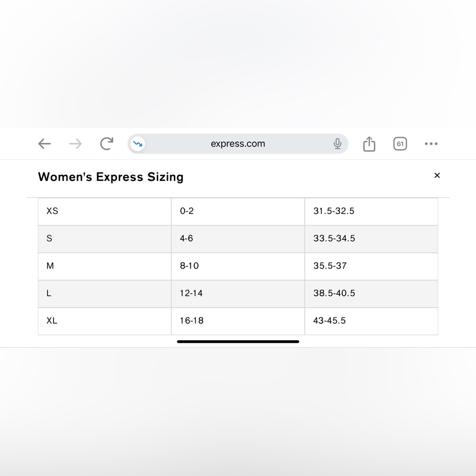Go back to the previous page

click(44, 144)
